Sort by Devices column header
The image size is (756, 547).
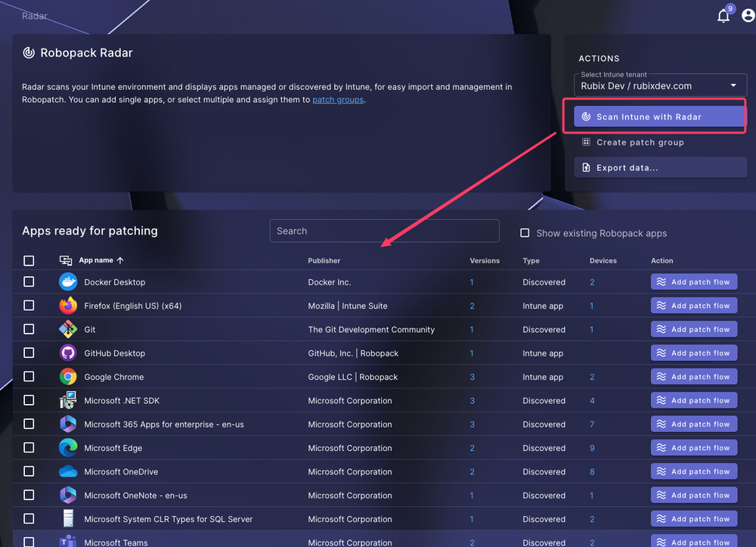pyautogui.click(x=603, y=260)
